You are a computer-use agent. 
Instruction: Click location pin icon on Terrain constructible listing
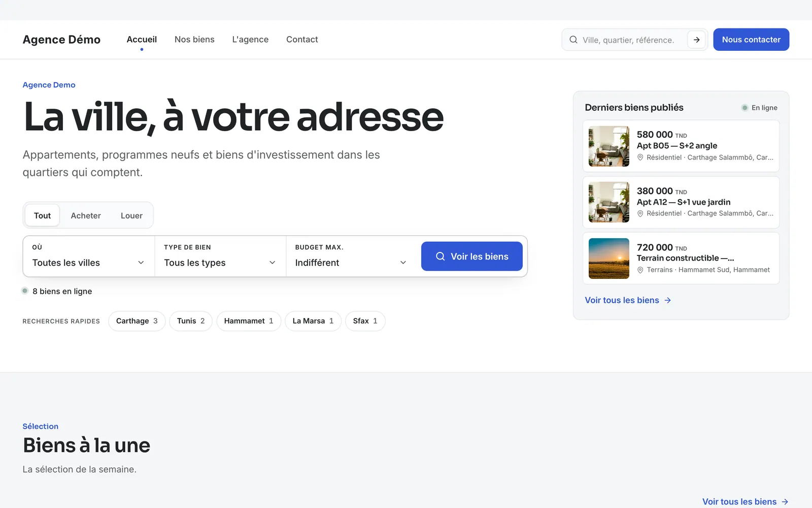point(640,270)
